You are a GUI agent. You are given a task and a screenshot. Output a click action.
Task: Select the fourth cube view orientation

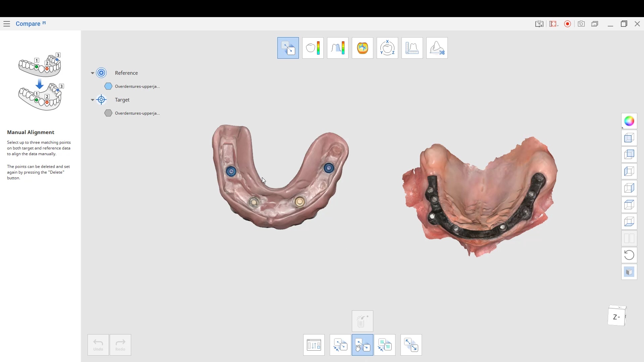click(x=629, y=188)
